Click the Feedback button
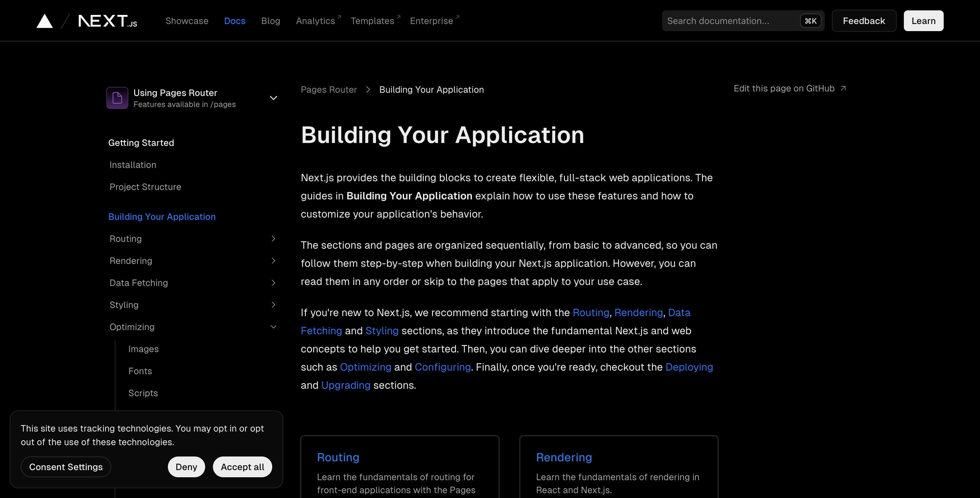980x498 pixels. pyautogui.click(x=864, y=21)
